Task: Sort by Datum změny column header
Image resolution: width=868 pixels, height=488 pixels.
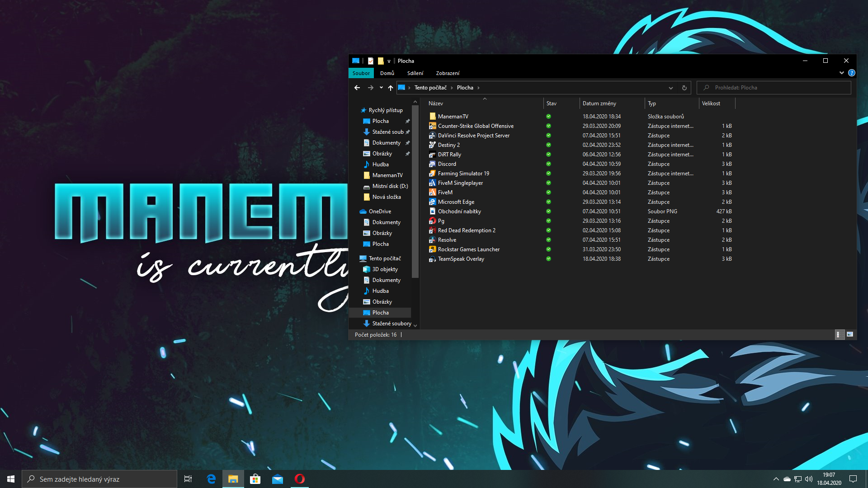Action: (599, 103)
